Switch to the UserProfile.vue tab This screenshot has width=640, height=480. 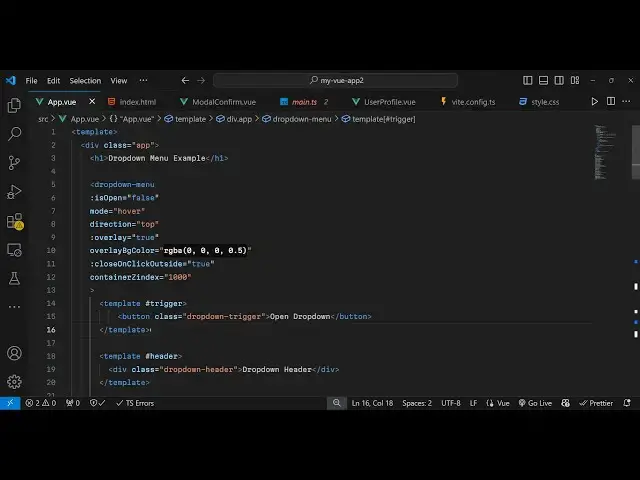[x=384, y=102]
